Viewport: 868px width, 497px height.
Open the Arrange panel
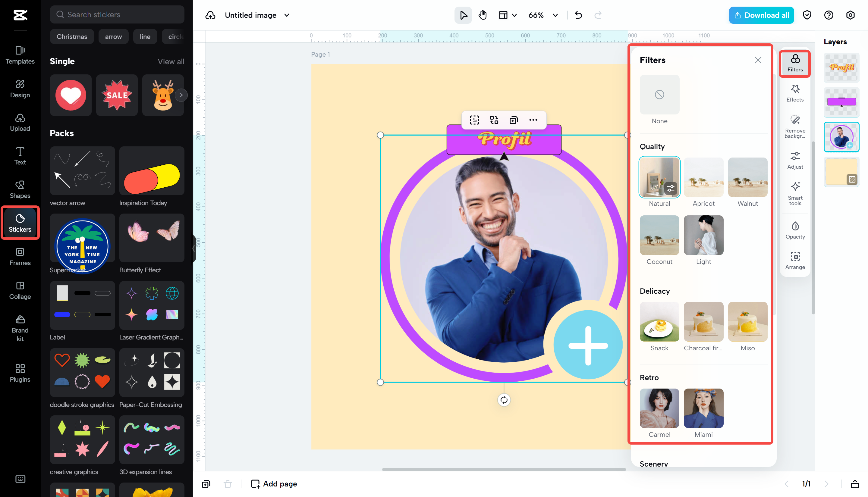795,260
